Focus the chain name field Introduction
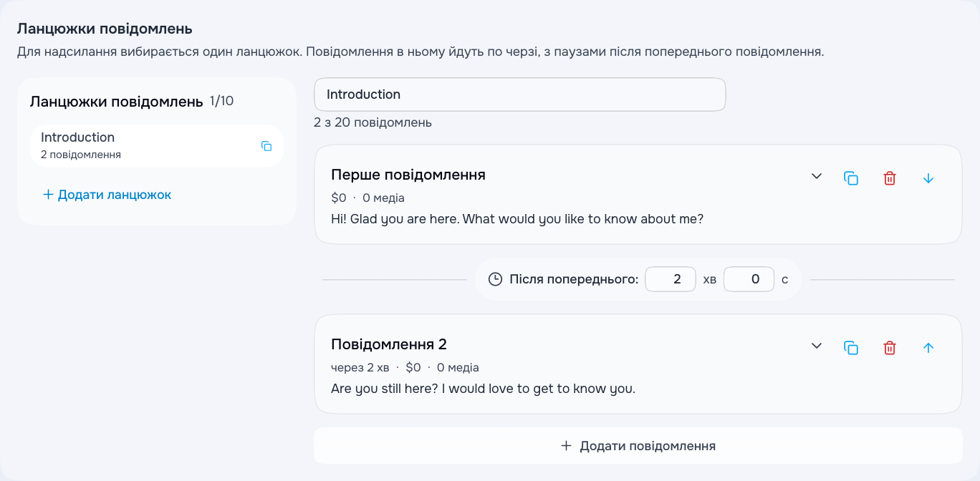 click(x=520, y=94)
